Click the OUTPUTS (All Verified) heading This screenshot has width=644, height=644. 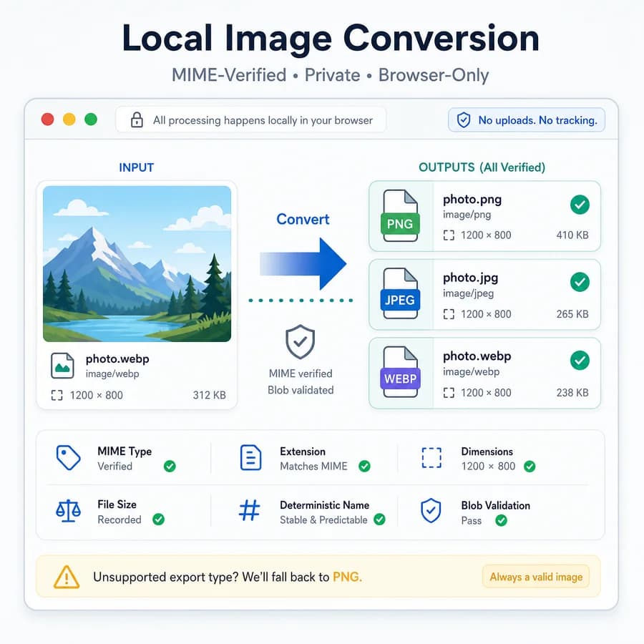482,167
